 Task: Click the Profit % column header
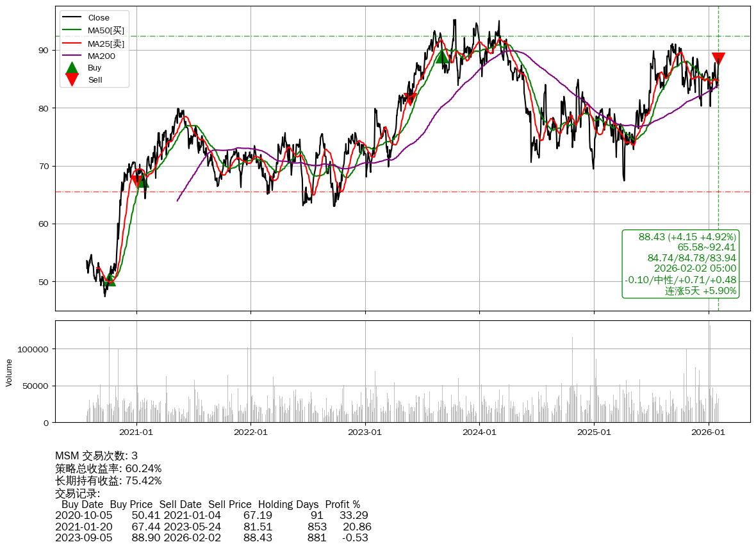coord(342,505)
